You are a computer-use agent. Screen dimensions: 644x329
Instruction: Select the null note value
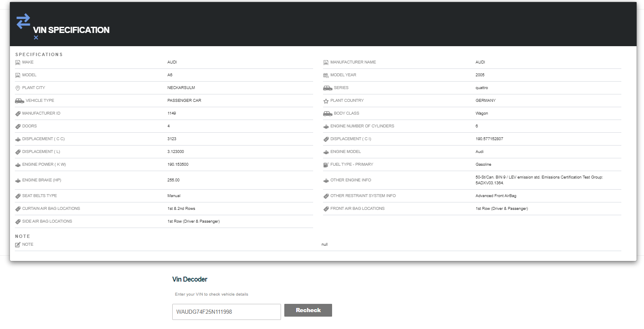click(x=325, y=244)
